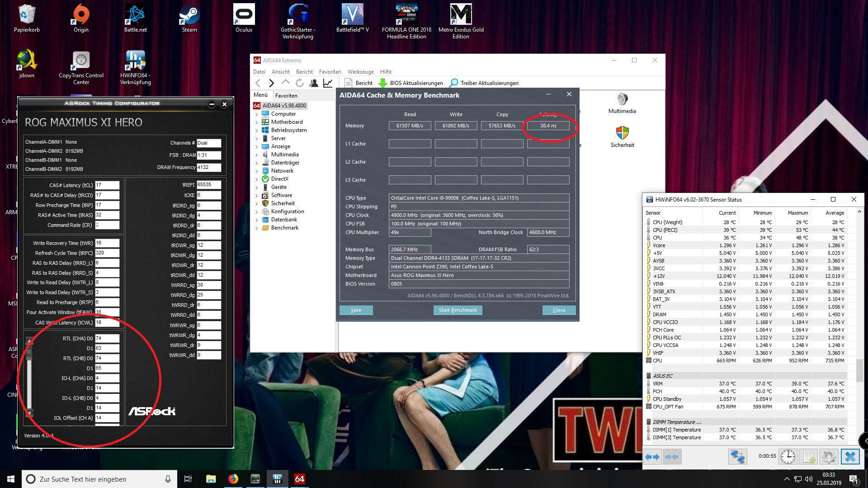Click the HWiNFO blue X close-sensors icon
Screen dimensions: 868x488
click(x=850, y=457)
